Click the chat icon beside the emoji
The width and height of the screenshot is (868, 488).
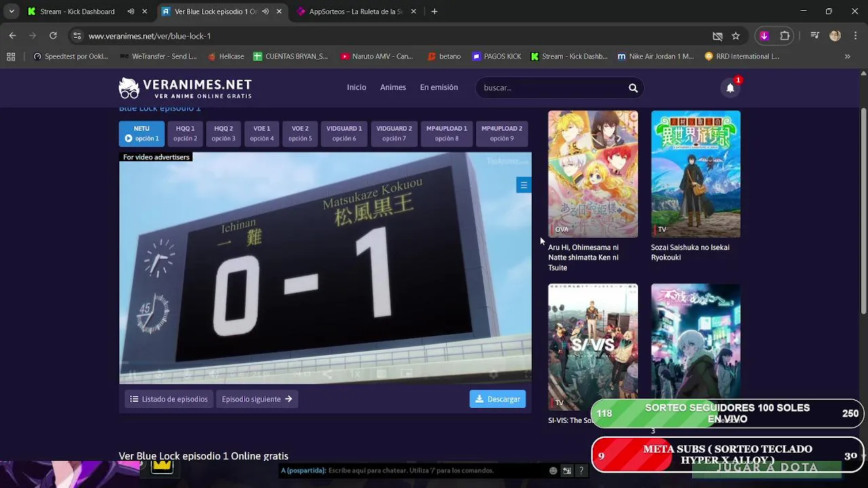pos(567,470)
